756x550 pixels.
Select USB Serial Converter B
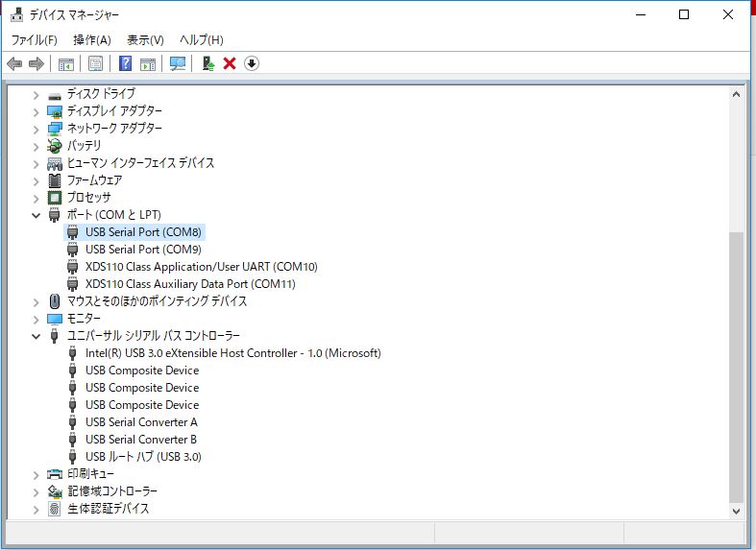click(x=141, y=440)
